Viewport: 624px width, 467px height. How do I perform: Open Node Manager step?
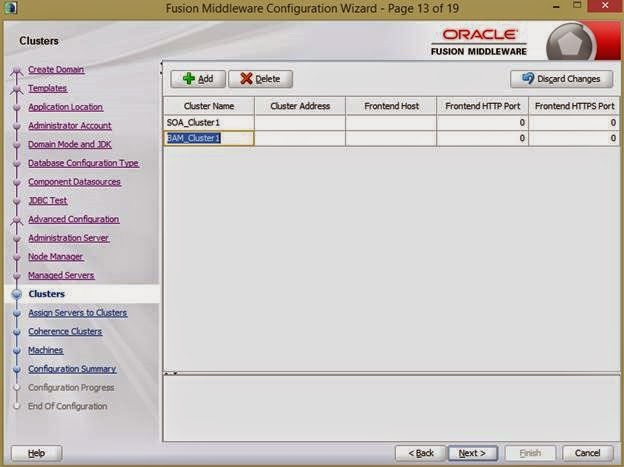point(56,256)
